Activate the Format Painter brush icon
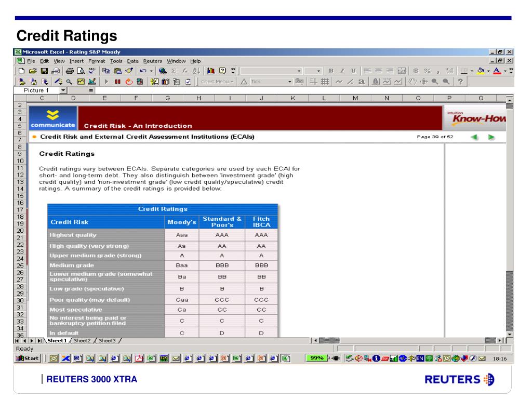532x399 pixels. coord(129,71)
